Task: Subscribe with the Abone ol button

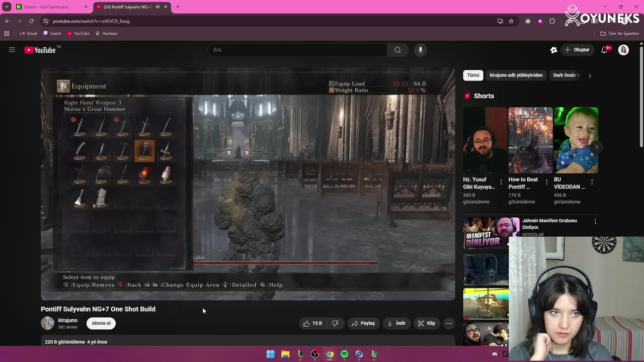Action: tap(101, 323)
